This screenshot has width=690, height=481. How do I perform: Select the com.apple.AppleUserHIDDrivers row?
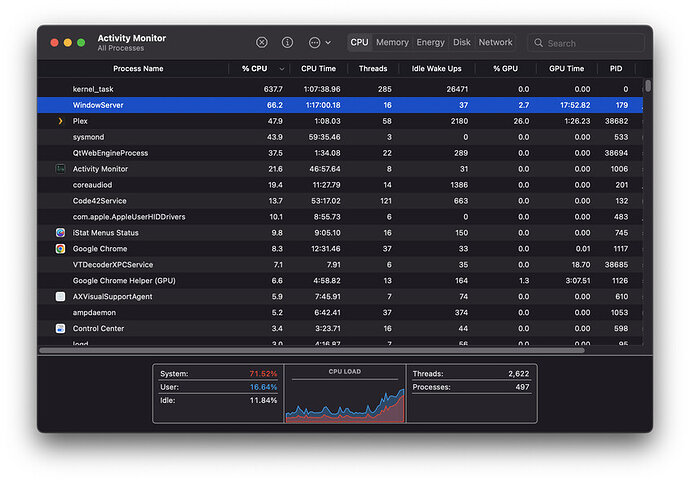click(x=340, y=217)
